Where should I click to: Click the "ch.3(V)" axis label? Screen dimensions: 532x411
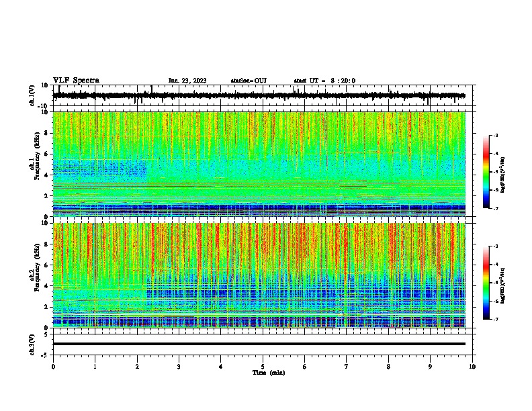[32, 345]
